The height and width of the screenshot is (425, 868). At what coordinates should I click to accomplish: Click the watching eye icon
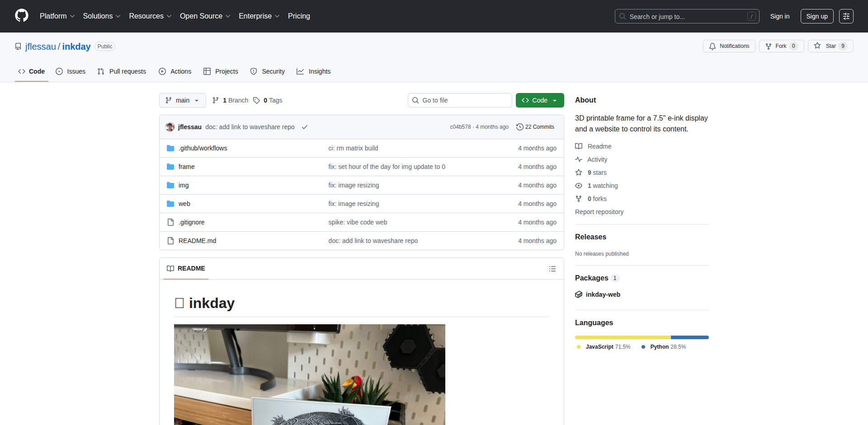(579, 186)
